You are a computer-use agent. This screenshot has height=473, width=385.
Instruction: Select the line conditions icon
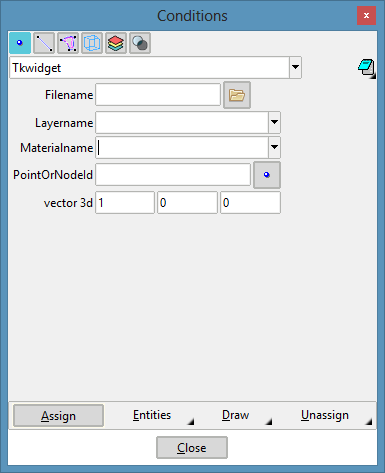[x=44, y=43]
